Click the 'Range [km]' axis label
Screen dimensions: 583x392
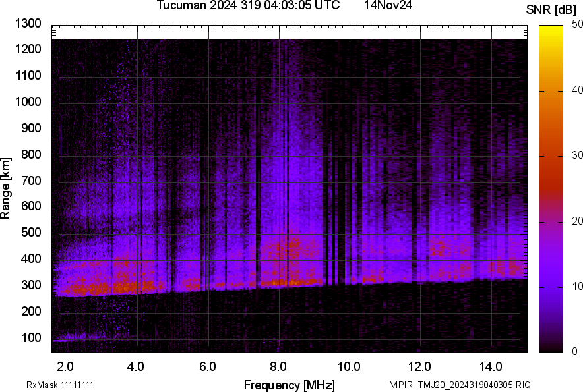tap(5, 188)
